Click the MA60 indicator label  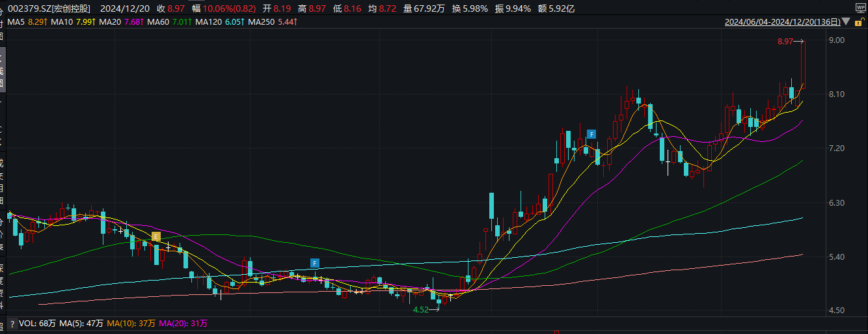157,22
